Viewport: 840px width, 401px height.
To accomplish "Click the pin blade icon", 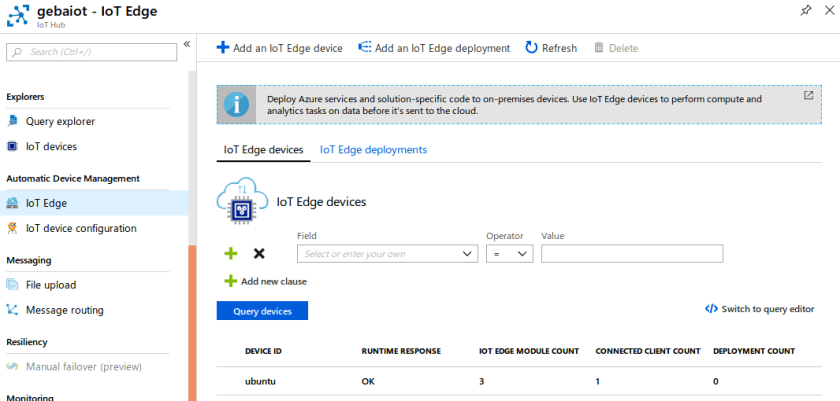I will [806, 10].
